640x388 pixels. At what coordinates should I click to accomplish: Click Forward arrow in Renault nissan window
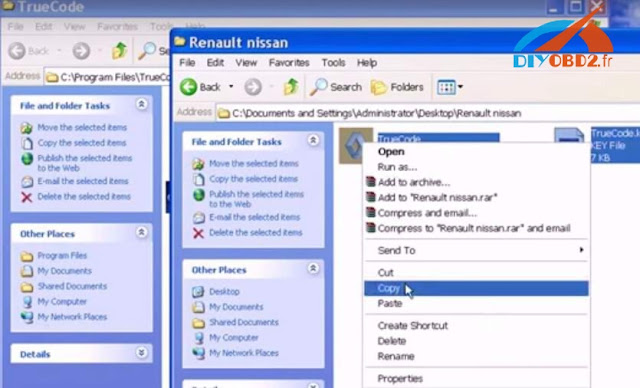[253, 87]
